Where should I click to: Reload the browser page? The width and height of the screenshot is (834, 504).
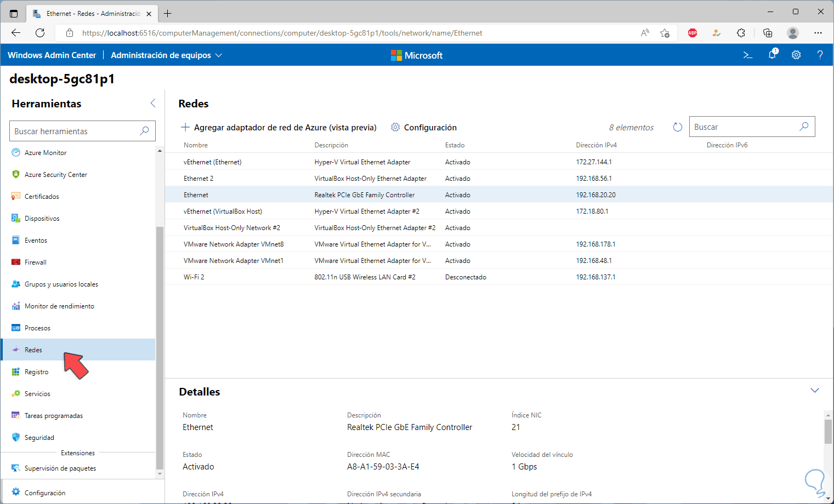tap(40, 33)
